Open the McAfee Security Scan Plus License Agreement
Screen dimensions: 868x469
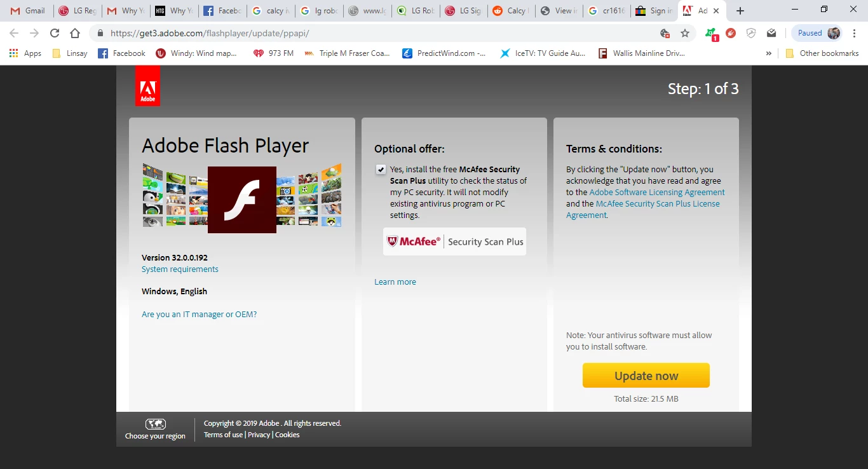643,210
